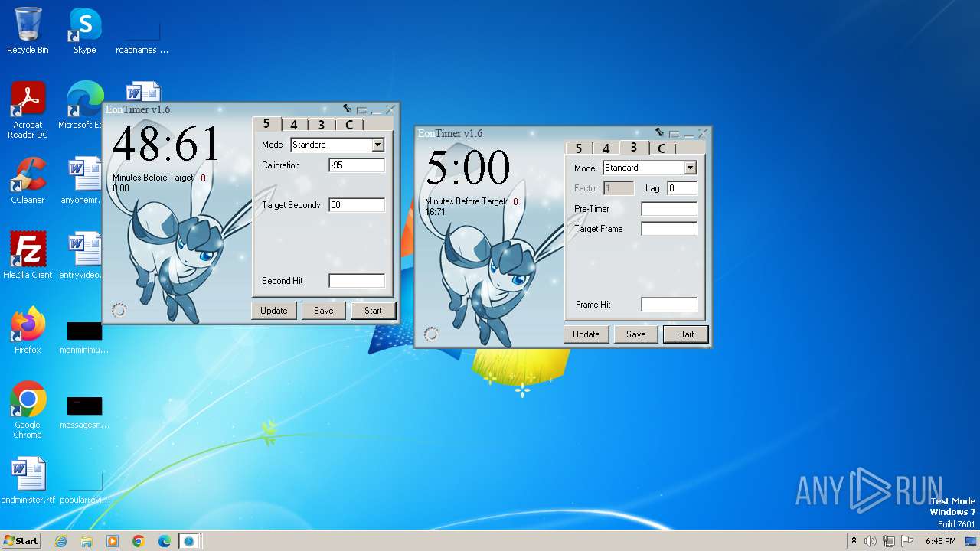The image size is (980, 551).
Task: Open Windows Explorer folder in taskbar
Action: click(x=87, y=541)
